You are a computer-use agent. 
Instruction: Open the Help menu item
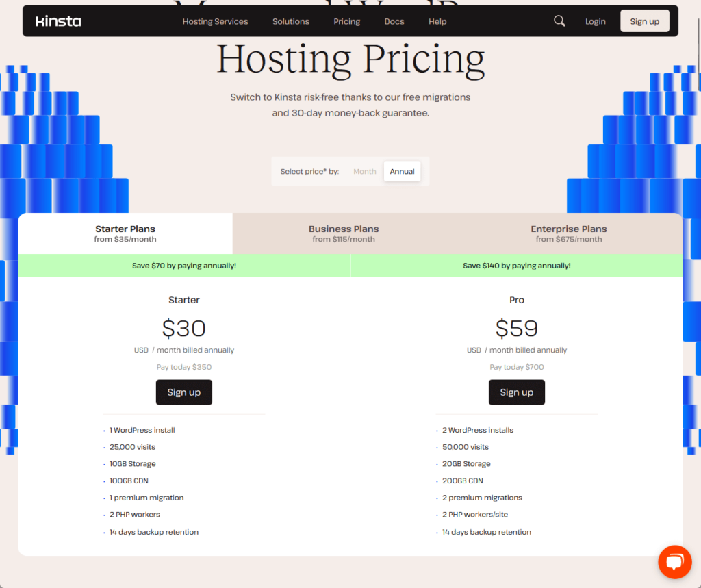pos(437,21)
